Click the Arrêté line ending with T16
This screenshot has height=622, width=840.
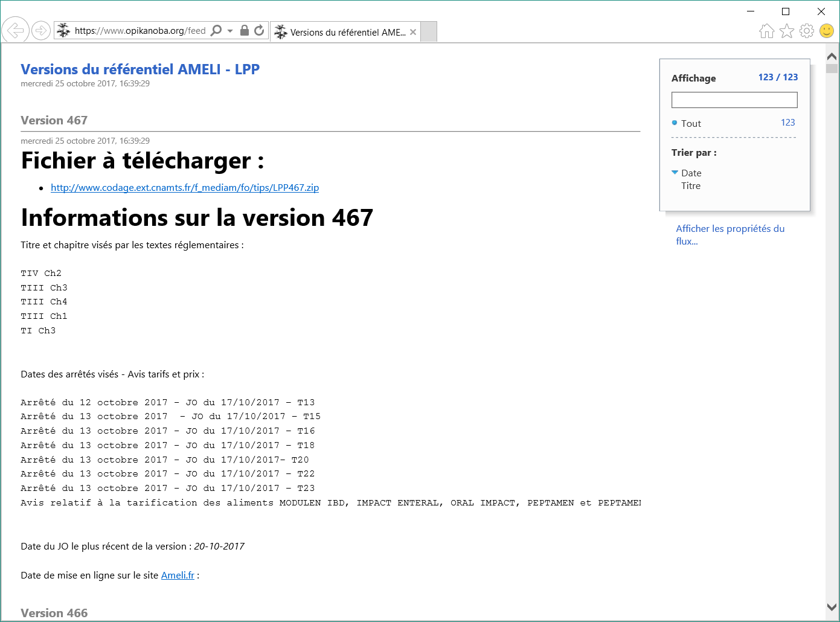pos(168,431)
